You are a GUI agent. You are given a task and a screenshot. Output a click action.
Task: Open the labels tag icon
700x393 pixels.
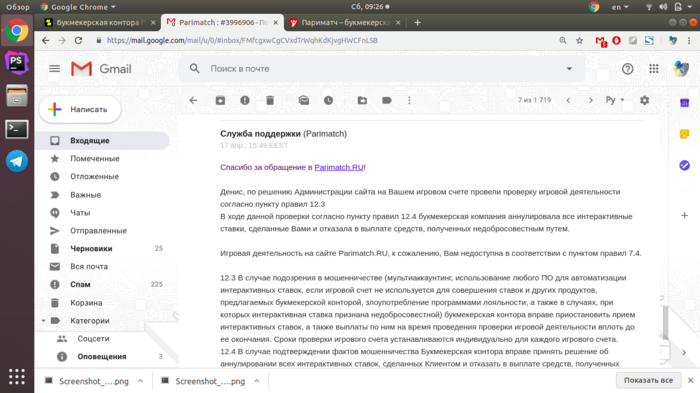[x=387, y=100]
